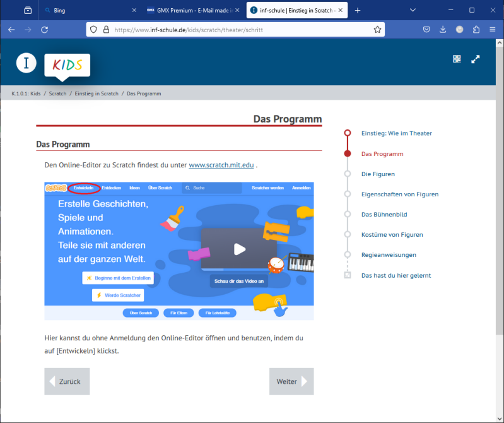
Task: Close the GMX Premium tab
Action: click(x=237, y=10)
